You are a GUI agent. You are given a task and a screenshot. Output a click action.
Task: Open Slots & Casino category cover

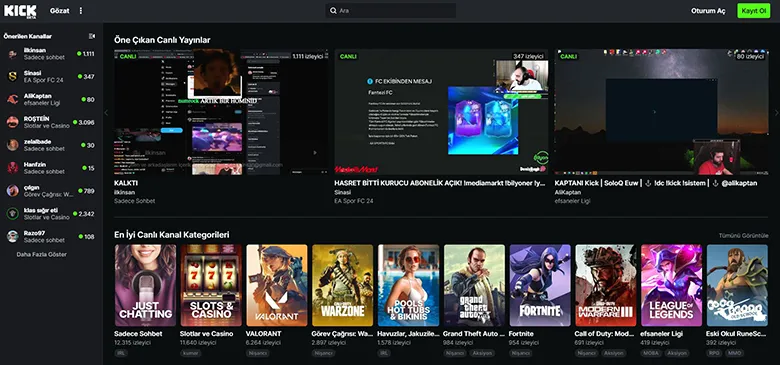coord(211,285)
